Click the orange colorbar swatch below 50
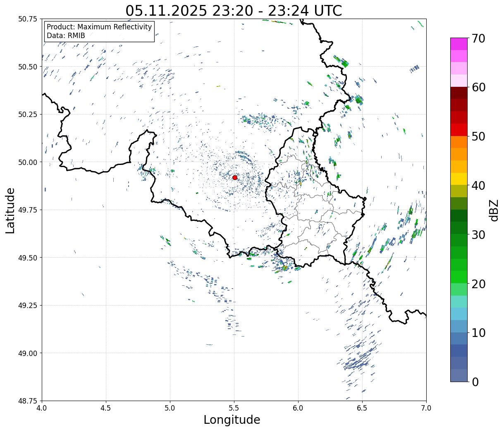This screenshot has height=430, width=504. tap(459, 142)
